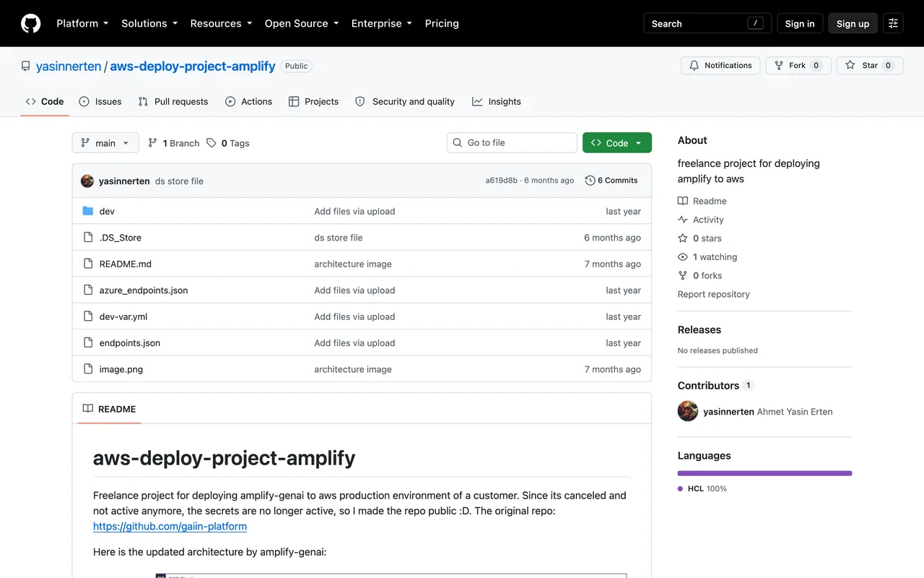This screenshot has width=924, height=578.
Task: Open the README.md file name
Action: coord(126,264)
